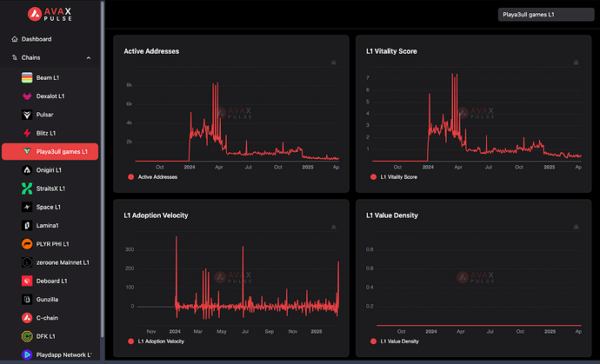600x364 pixels.
Task: Click the AVAX Pulse logo
Action: pyautogui.click(x=50, y=14)
